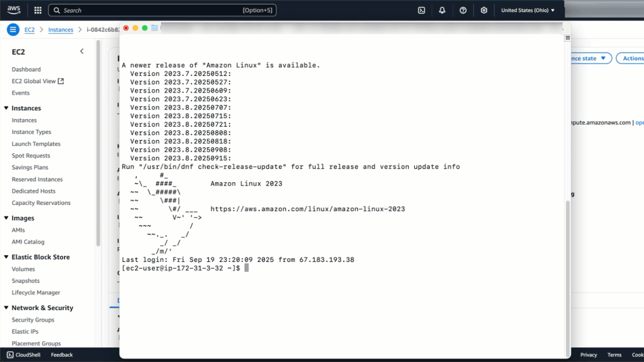644x362 pixels.
Task: Collapse the Network & Security section
Action: coord(7,308)
